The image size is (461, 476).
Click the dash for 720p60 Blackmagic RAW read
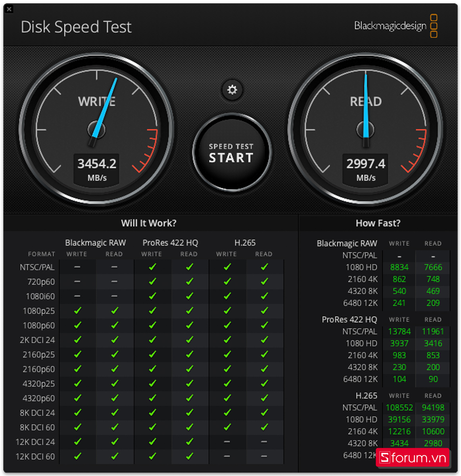(x=114, y=282)
